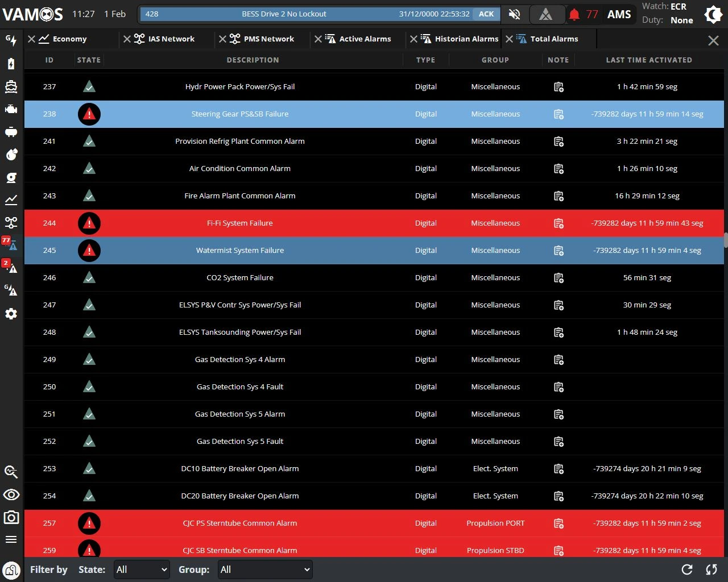Click the Propulsion PORT group cell
Viewport: 728px width, 582px height.
(x=495, y=523)
